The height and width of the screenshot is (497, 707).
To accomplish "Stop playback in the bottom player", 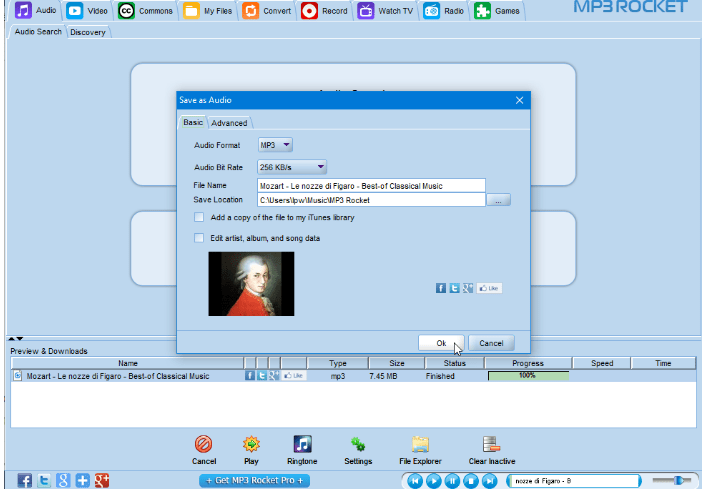I will 471,481.
